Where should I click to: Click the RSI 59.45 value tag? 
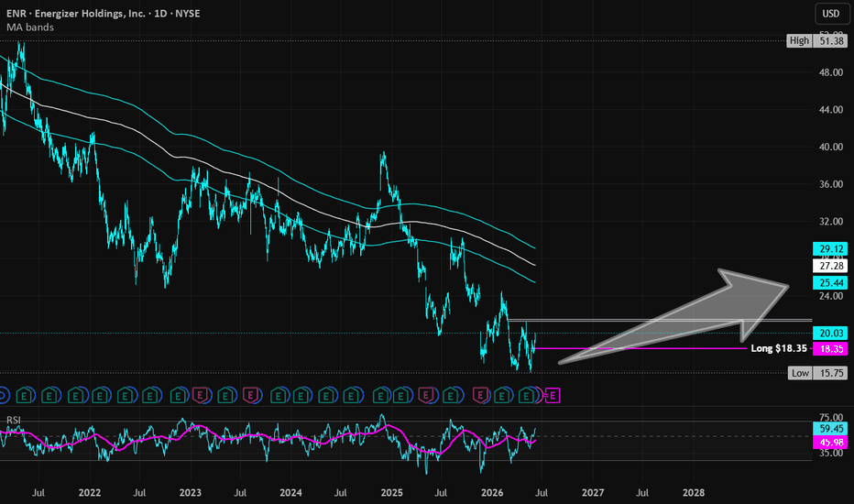pos(830,429)
